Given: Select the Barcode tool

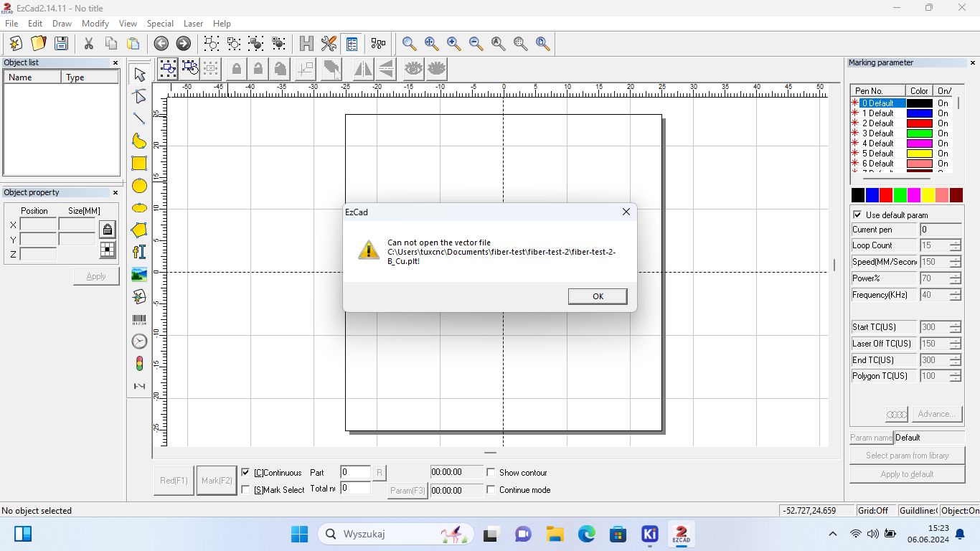Looking at the screenshot, I should (x=139, y=319).
